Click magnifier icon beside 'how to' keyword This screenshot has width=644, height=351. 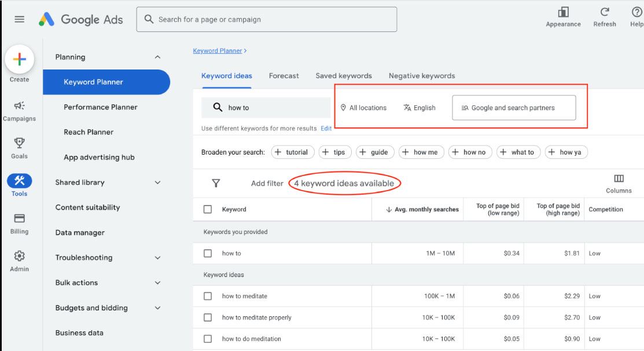point(218,107)
